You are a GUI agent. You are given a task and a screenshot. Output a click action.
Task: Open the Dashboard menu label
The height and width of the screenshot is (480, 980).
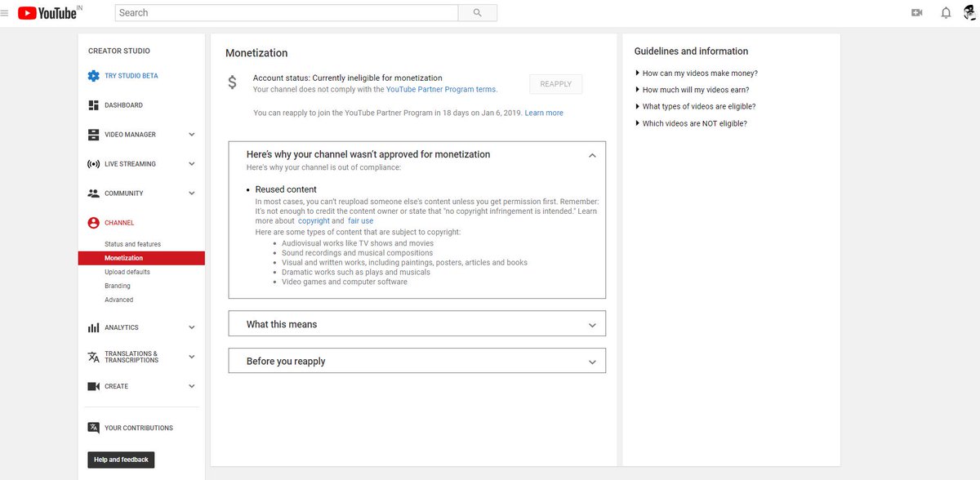pyautogui.click(x=123, y=105)
